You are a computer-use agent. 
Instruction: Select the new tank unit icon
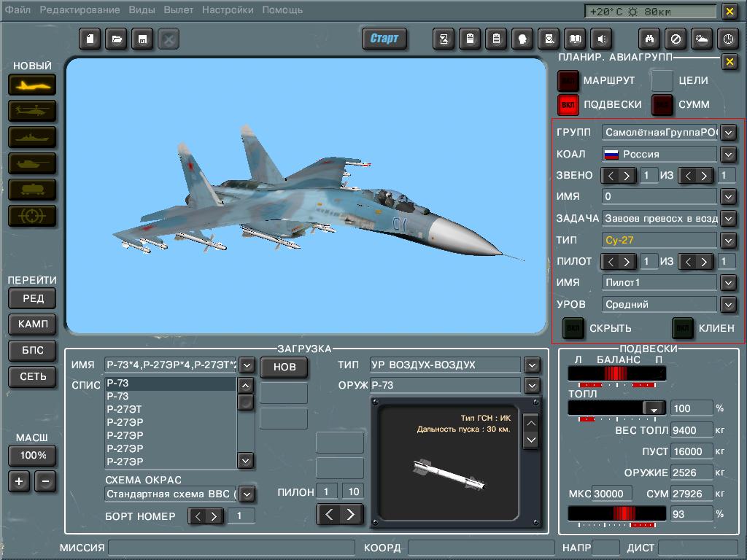coord(32,164)
